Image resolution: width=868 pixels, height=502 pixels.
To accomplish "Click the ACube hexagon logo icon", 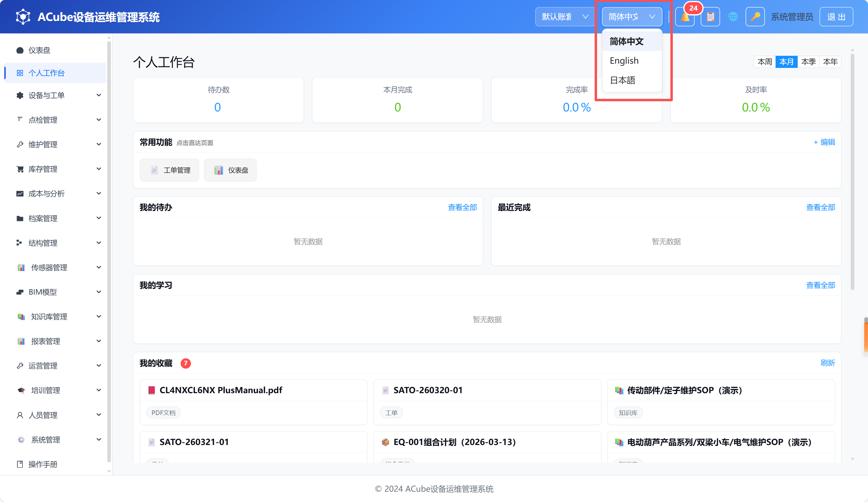I will (23, 17).
